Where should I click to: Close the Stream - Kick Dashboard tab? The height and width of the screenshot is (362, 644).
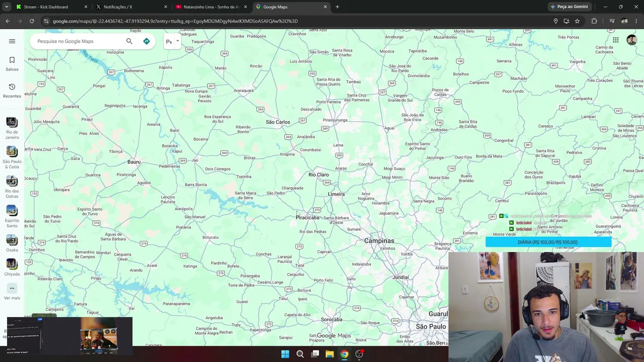[x=86, y=7]
